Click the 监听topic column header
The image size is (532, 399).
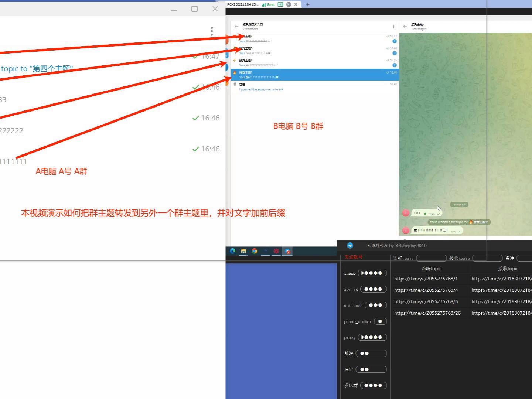click(431, 269)
